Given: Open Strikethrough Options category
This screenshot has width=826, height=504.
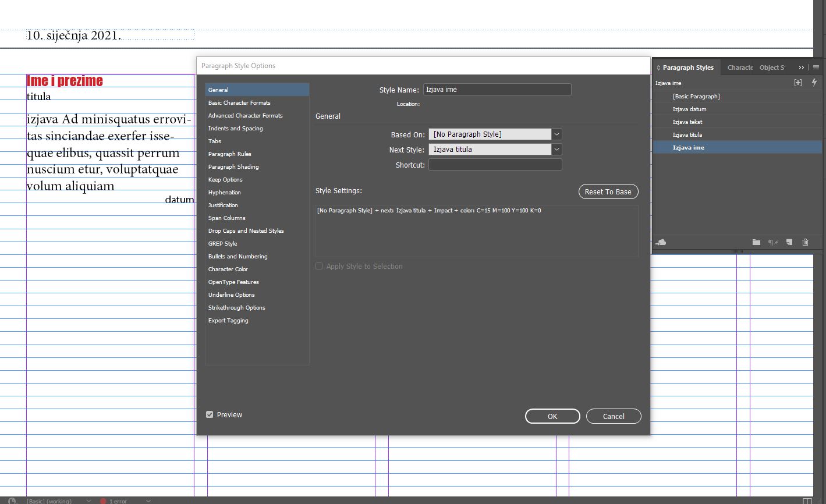Looking at the screenshot, I should click(257, 307).
